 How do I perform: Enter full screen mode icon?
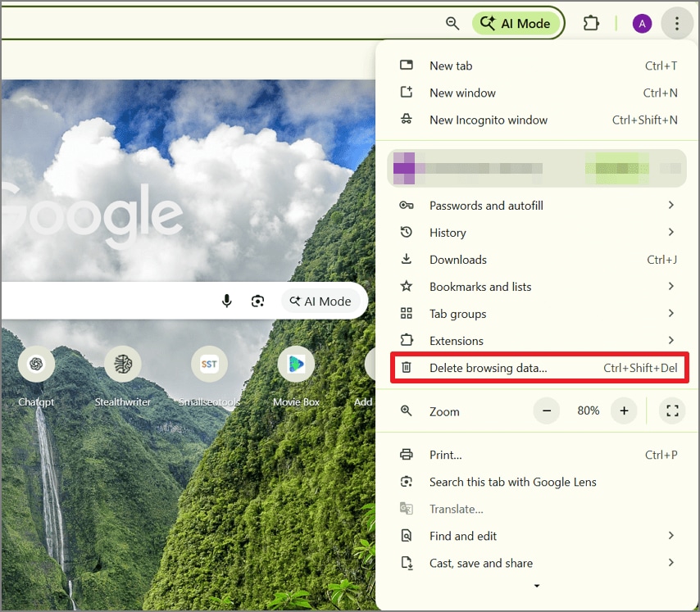click(x=672, y=410)
